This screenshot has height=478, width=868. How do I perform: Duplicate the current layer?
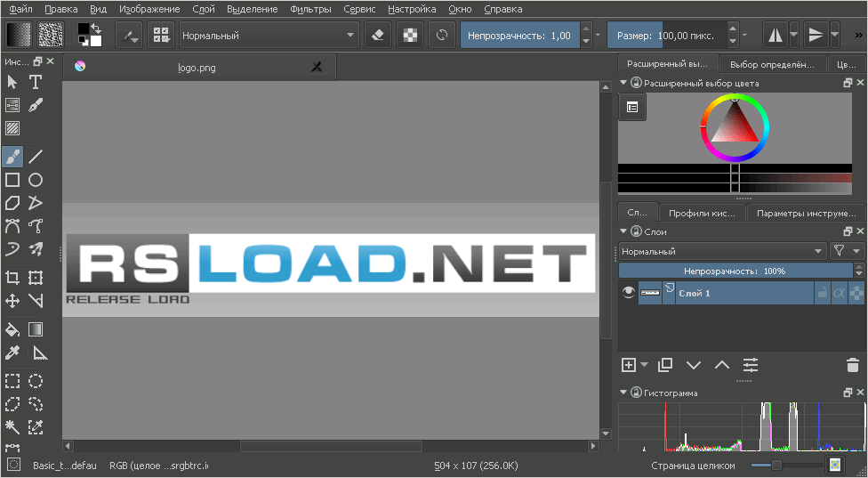pyautogui.click(x=665, y=365)
